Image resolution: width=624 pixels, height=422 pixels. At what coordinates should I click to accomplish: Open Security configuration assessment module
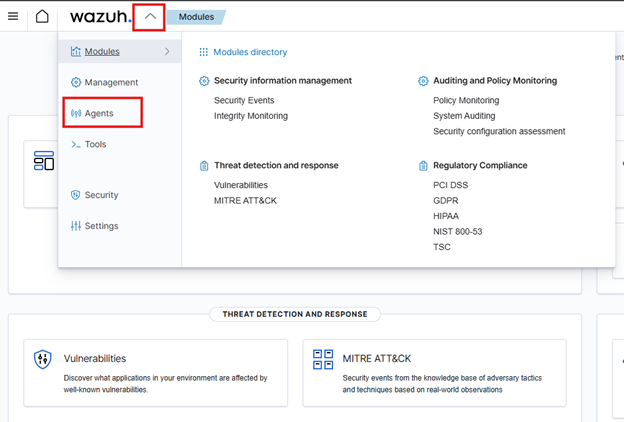pos(499,131)
